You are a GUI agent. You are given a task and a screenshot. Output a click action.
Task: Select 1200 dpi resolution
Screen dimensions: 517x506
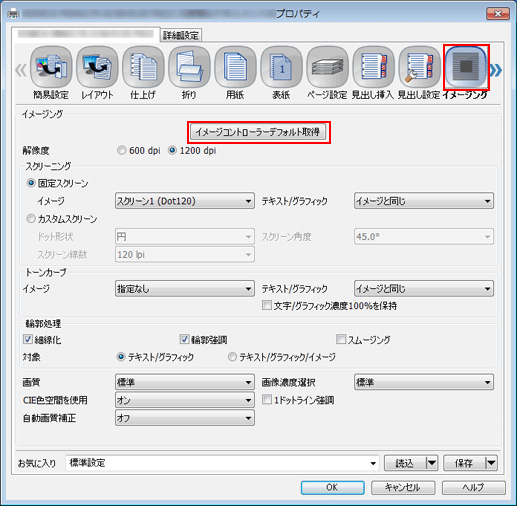click(x=192, y=151)
